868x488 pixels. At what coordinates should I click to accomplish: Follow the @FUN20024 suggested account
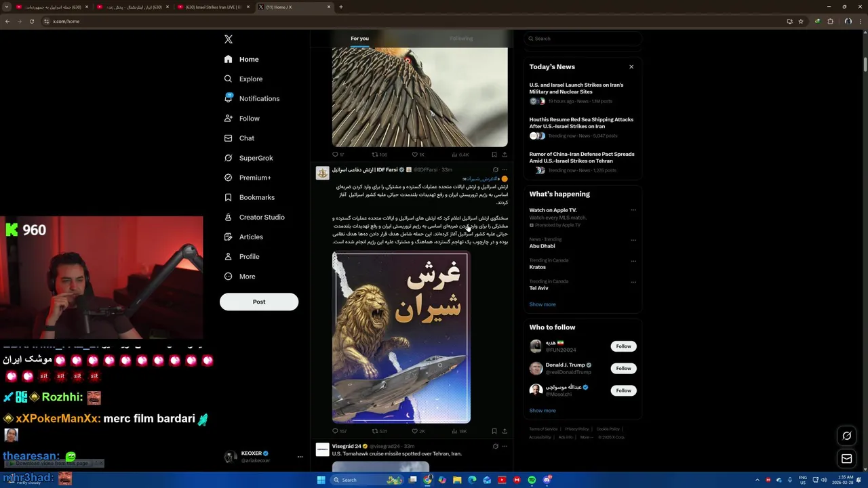[623, 346]
